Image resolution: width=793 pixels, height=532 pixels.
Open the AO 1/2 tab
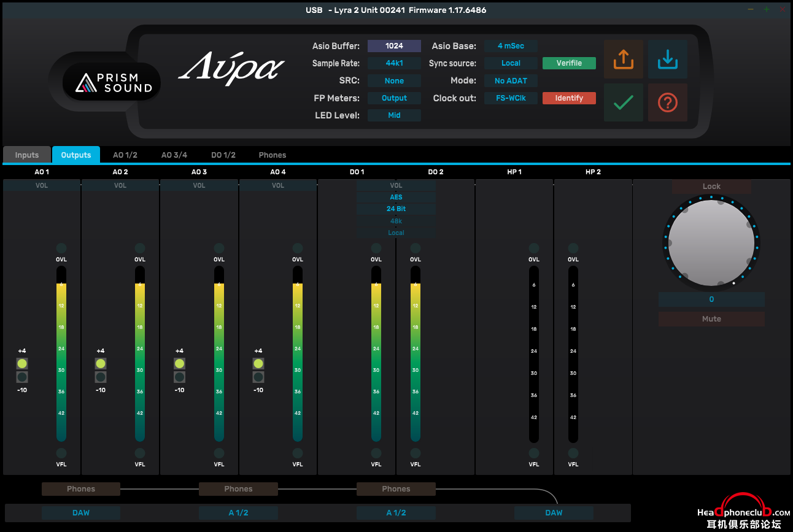[x=125, y=155]
